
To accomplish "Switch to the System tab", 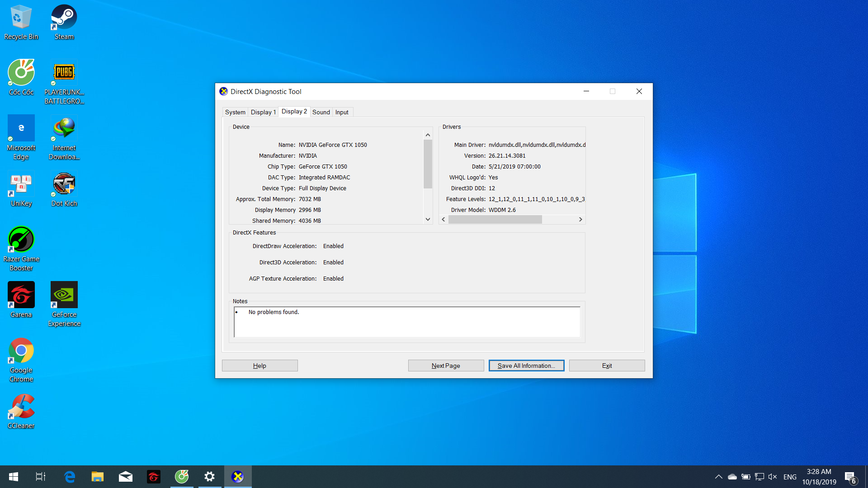I will 235,112.
